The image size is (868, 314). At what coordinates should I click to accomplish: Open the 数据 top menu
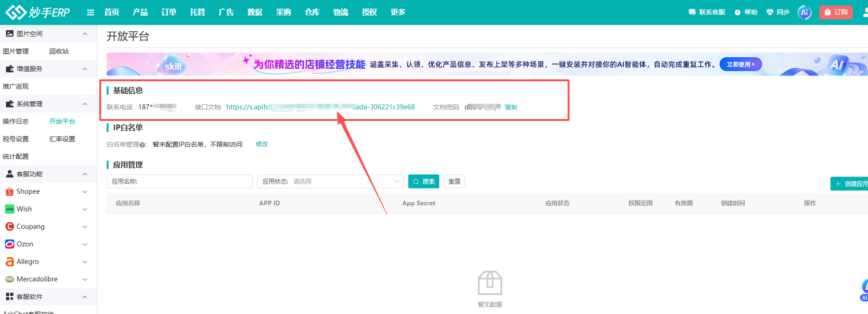(255, 12)
